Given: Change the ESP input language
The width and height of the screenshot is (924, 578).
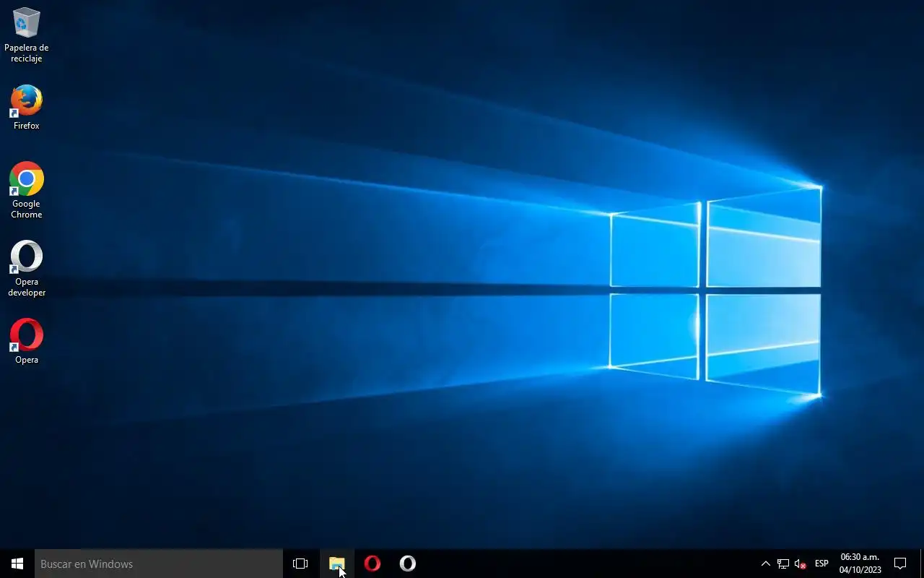Looking at the screenshot, I should [821, 564].
